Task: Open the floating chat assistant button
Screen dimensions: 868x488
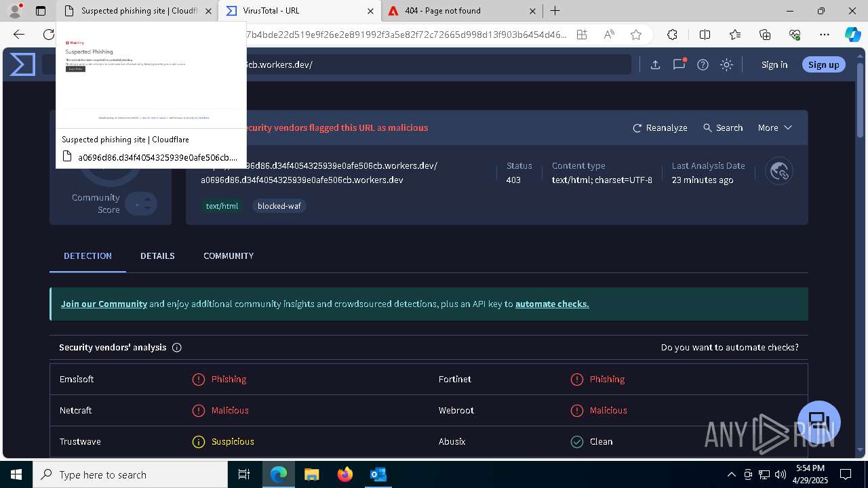Action: click(x=819, y=422)
